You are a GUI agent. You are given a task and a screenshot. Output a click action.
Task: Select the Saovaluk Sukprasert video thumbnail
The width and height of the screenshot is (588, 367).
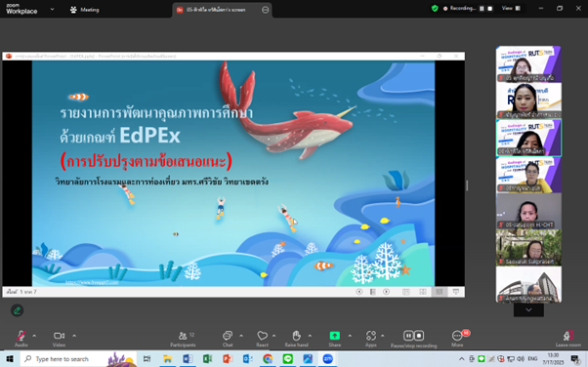coord(528,248)
